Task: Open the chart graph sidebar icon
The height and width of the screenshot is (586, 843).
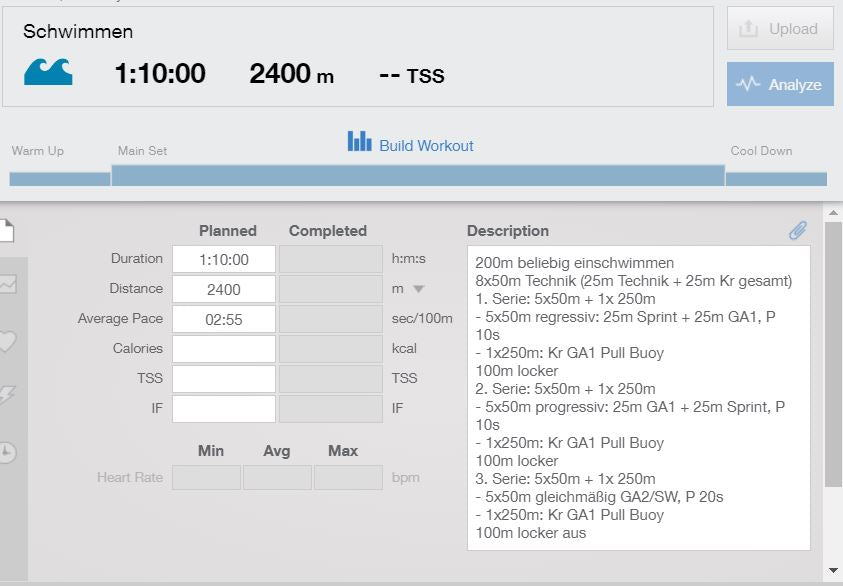Action: tap(7, 285)
